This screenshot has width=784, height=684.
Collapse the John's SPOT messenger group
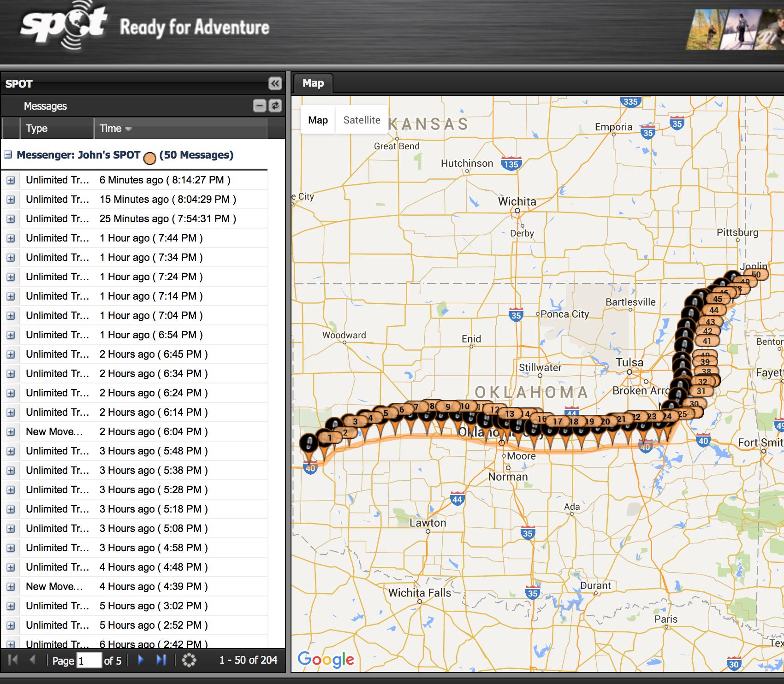click(8, 155)
